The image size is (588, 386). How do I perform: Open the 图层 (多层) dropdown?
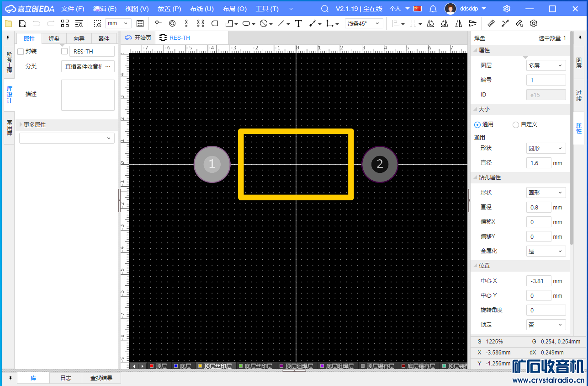click(546, 65)
